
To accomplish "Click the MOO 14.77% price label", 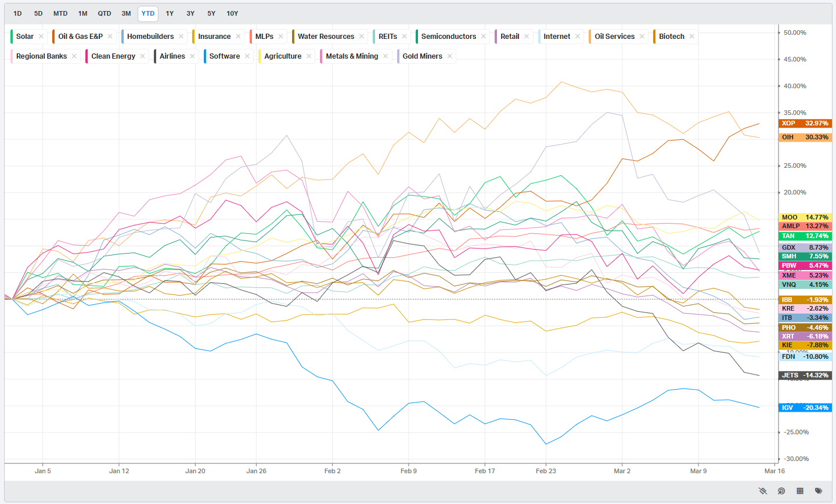I will [805, 217].
